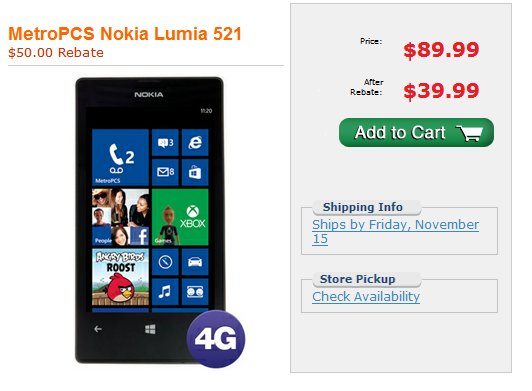Tap the messaging tile showing 3
Viewport: 532px width, 391px height.
coord(165,142)
